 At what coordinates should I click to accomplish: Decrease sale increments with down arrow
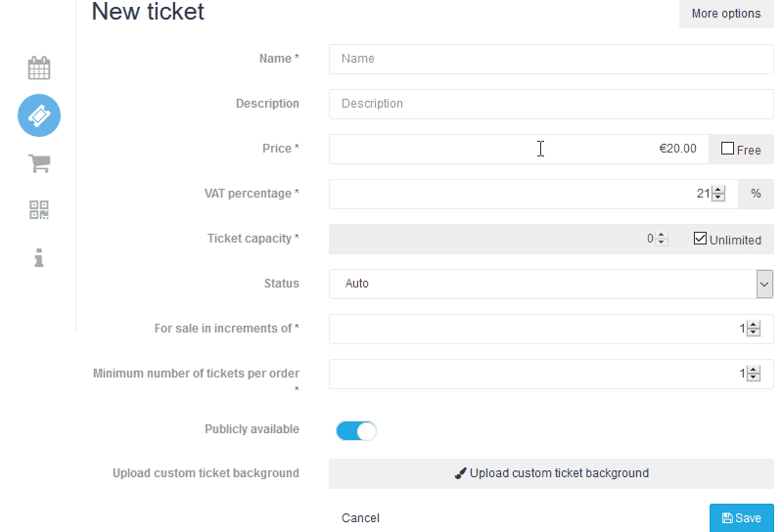pos(754,332)
